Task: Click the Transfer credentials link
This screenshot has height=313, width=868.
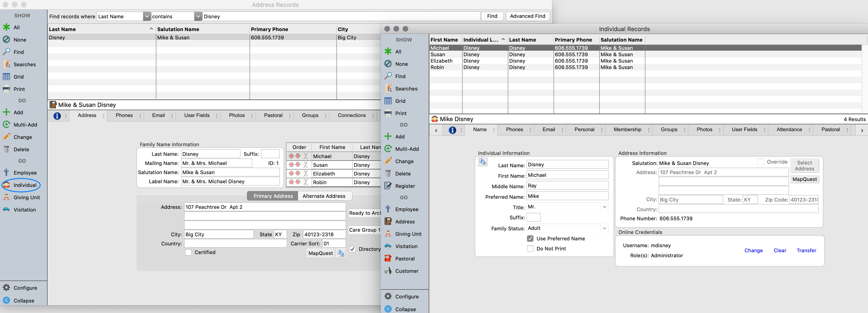Action: (806, 250)
